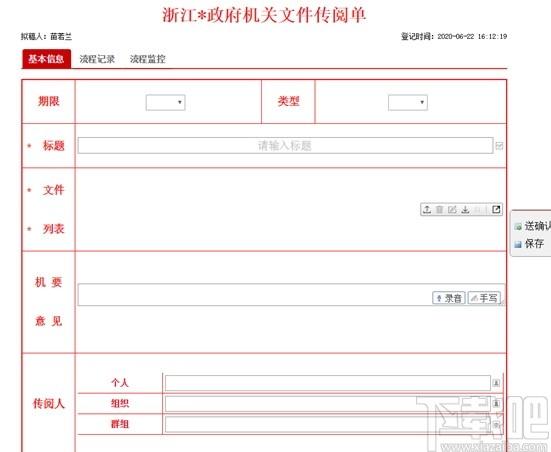
Task: Click the 录音 record button
Action: [449, 298]
